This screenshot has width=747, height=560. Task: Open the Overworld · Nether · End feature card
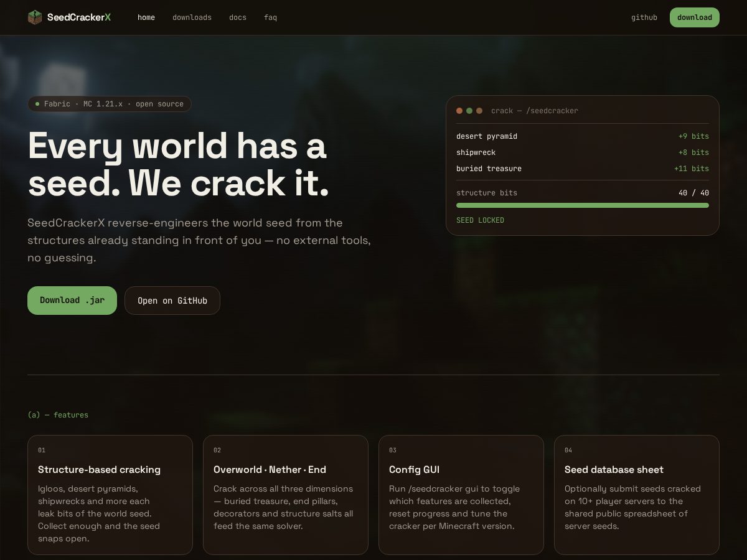286,495
